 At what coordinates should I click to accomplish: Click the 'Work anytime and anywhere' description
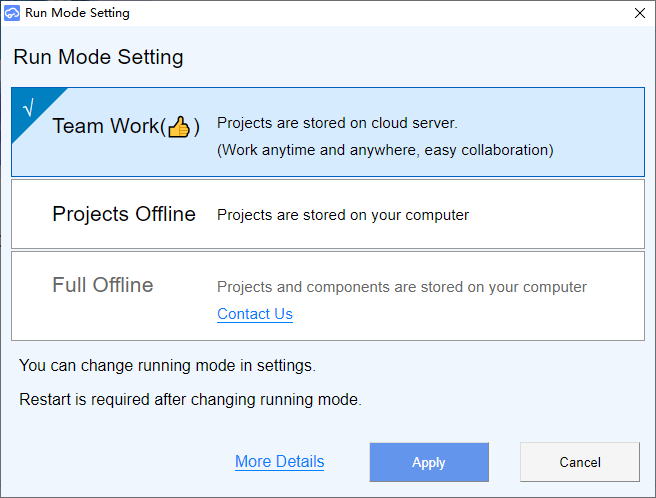coord(385,150)
